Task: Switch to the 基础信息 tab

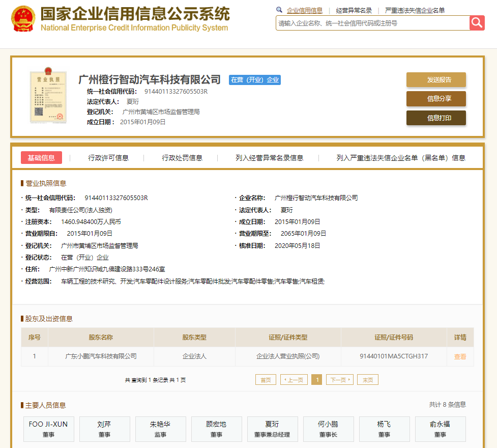Action: pyautogui.click(x=41, y=158)
